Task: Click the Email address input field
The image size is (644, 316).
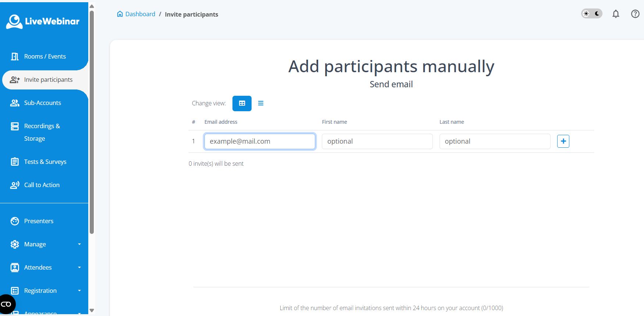Action: coord(260,141)
